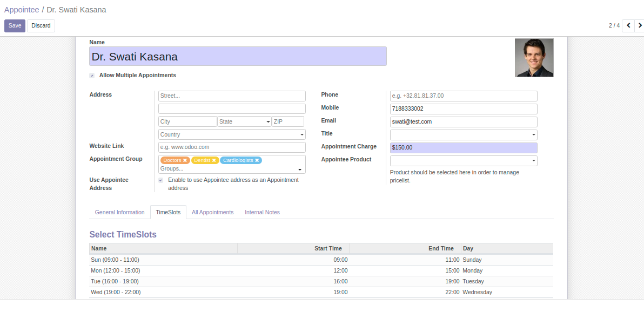
Task: Toggle Use Appointee Address checkbox
Action: coord(160,180)
